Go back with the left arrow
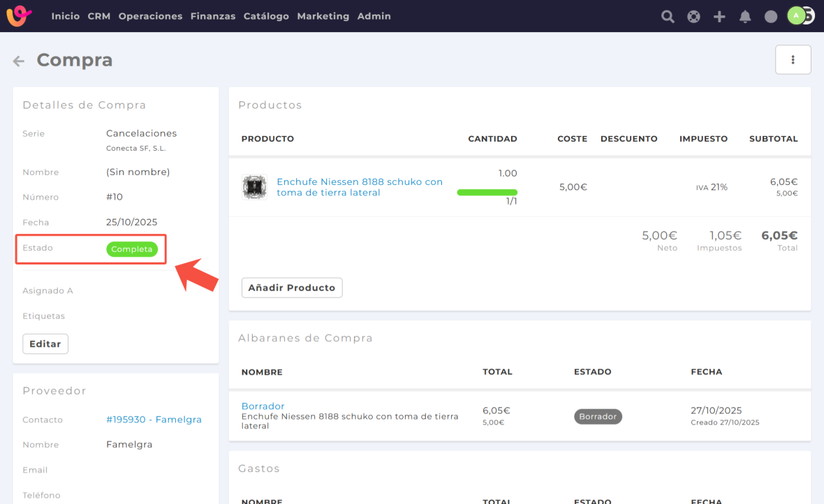The width and height of the screenshot is (824, 504). [x=19, y=61]
